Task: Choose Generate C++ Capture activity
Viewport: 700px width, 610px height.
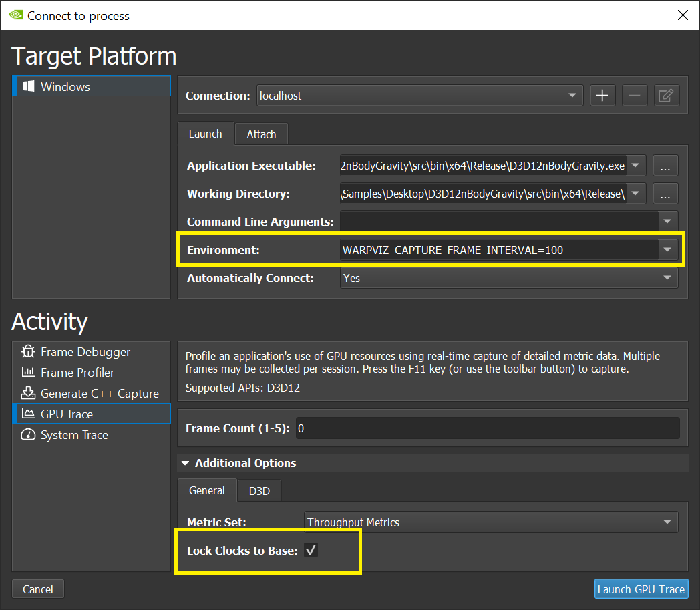Action: (x=99, y=394)
